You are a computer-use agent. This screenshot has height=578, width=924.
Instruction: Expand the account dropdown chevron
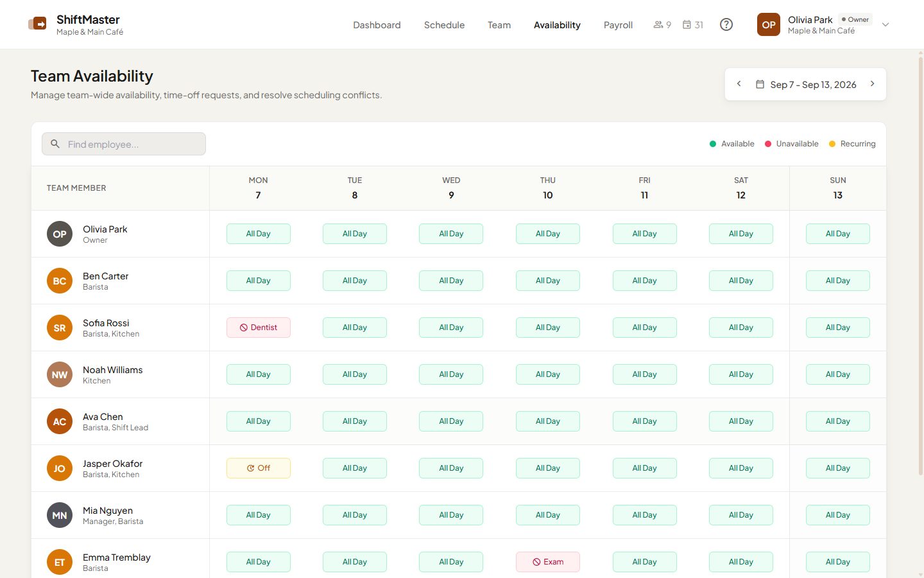tap(886, 24)
